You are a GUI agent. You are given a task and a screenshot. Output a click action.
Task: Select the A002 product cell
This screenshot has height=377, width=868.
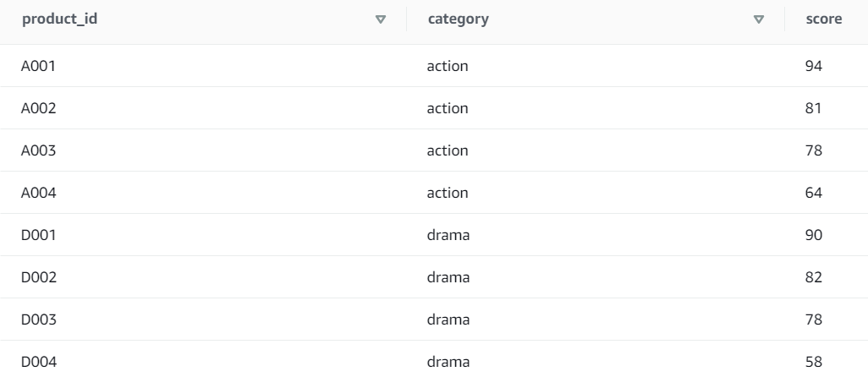[38, 108]
